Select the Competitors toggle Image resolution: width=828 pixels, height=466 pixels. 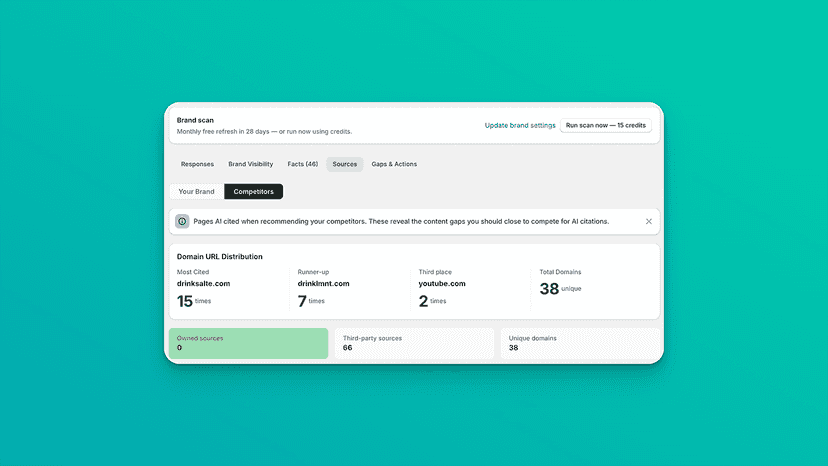point(253,191)
